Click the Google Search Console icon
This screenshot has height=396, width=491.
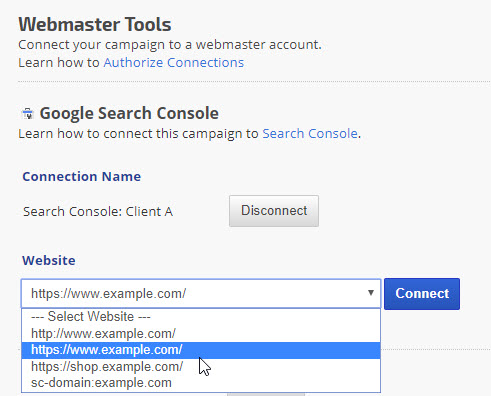[x=28, y=114]
